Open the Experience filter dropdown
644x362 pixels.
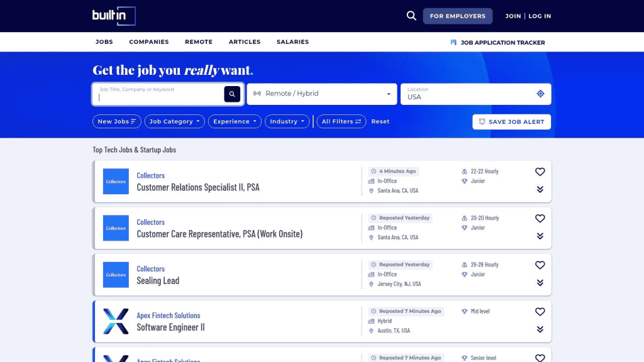tap(235, 121)
